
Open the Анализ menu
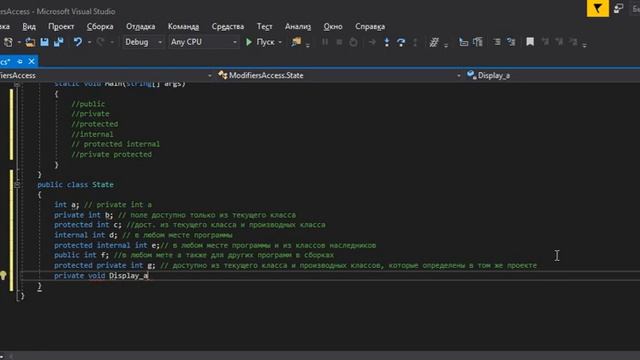(298, 27)
